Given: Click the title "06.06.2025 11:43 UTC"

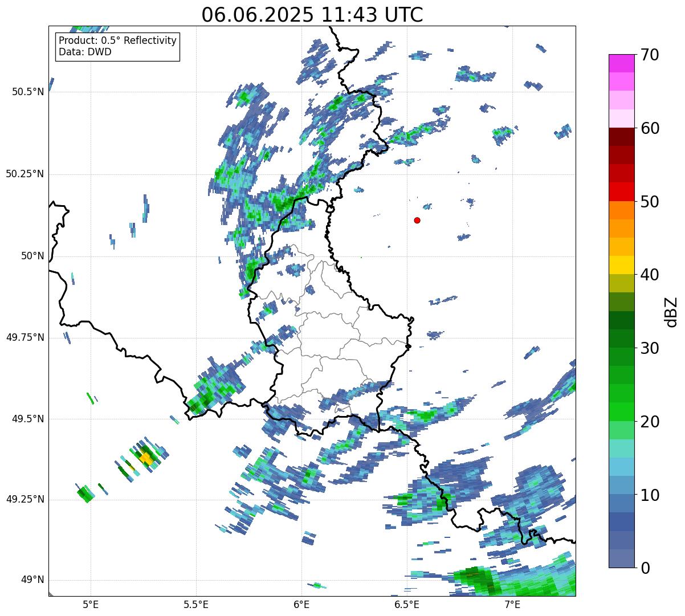Looking at the screenshot, I should 312,15.
